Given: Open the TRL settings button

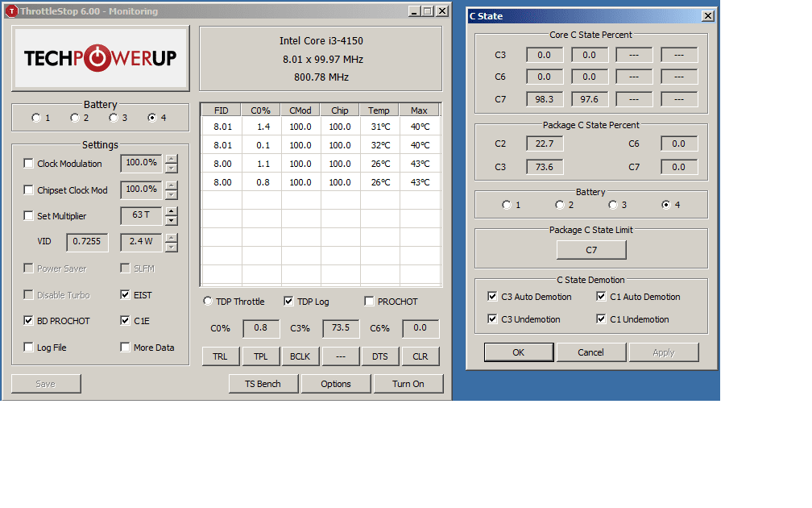Looking at the screenshot, I should (x=221, y=356).
